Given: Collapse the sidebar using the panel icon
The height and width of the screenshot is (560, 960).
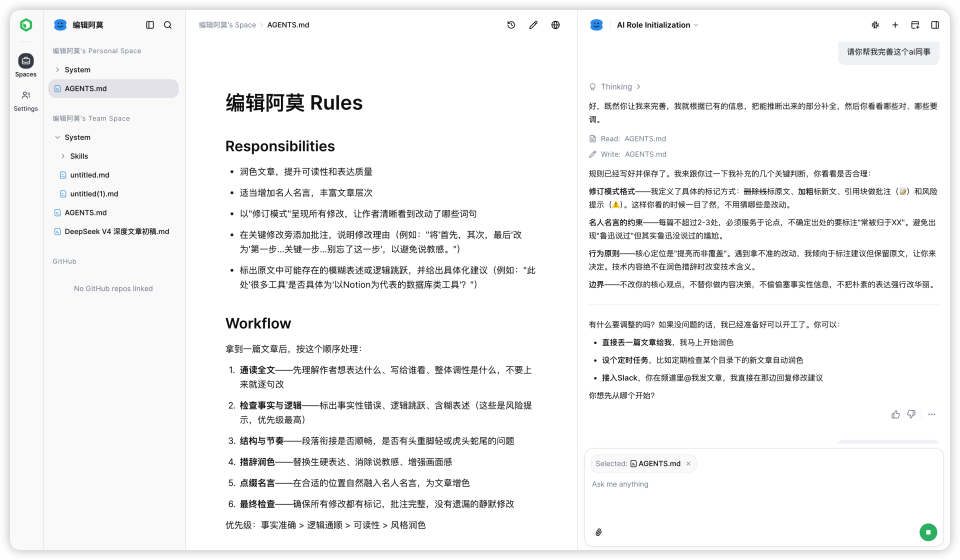Looking at the screenshot, I should tap(150, 25).
